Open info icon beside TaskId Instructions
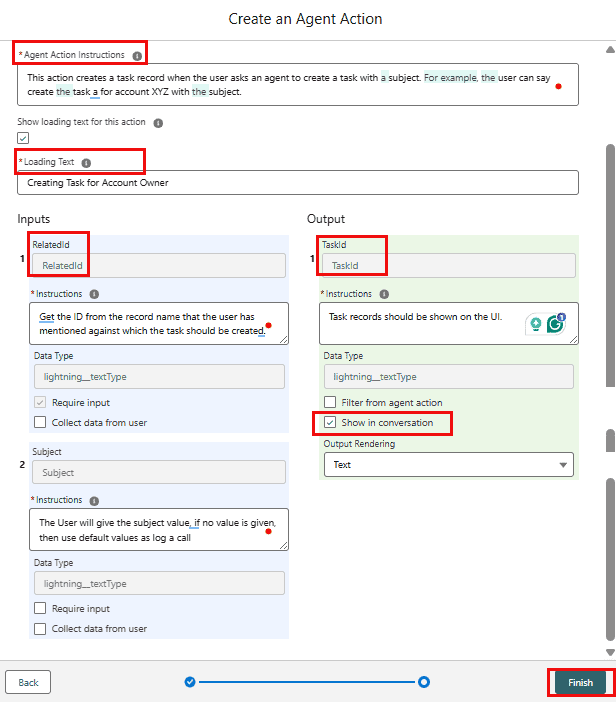 click(x=384, y=294)
